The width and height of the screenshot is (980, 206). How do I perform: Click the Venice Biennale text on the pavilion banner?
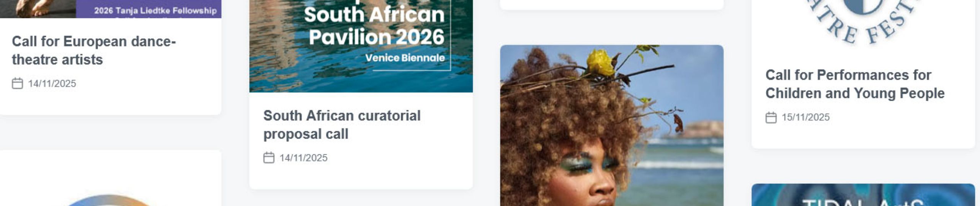pyautogui.click(x=405, y=58)
